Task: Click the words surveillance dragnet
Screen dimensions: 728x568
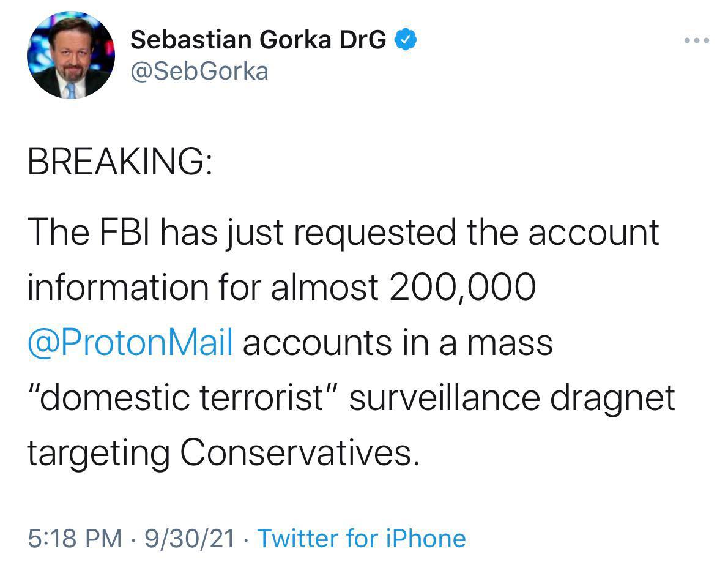Action: coord(511,398)
